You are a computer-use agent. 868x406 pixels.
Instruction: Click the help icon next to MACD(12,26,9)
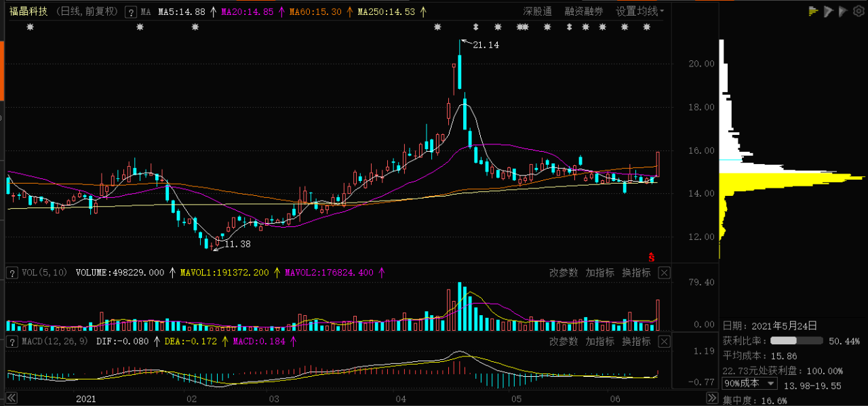point(12,342)
